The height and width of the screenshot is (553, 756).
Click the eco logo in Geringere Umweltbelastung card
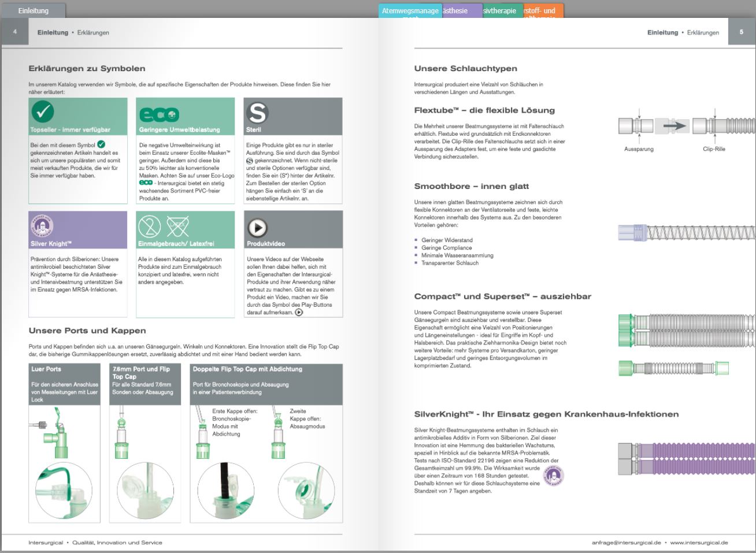coord(160,114)
